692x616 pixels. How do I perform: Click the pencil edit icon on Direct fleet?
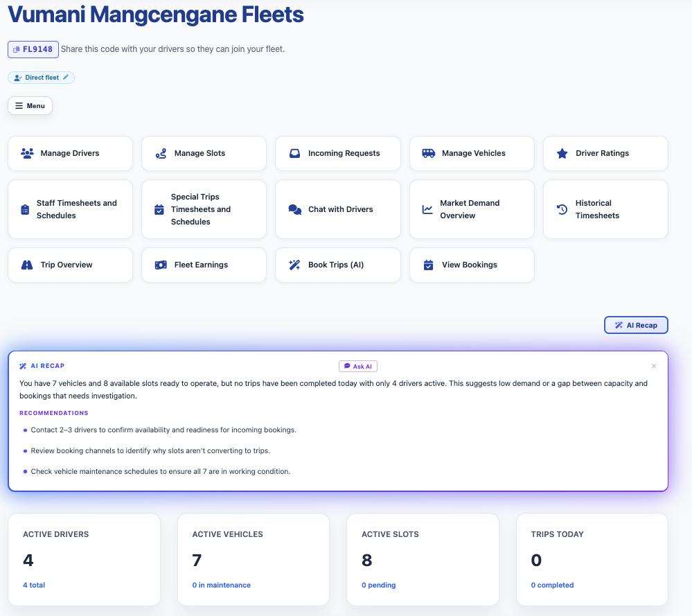click(x=66, y=78)
